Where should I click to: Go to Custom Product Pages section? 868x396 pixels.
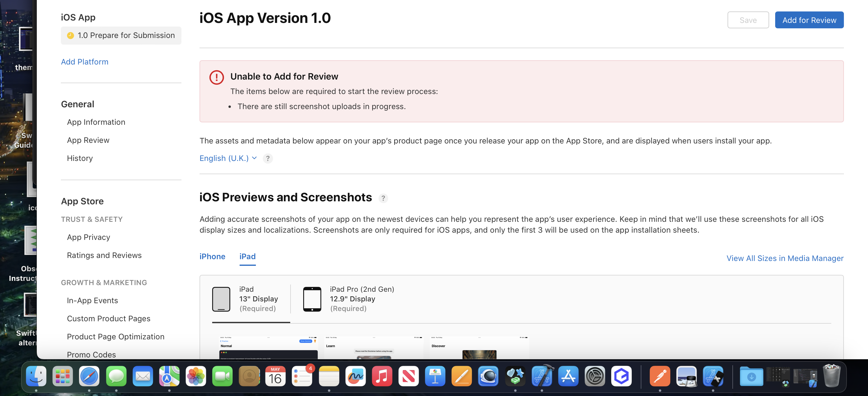108,319
